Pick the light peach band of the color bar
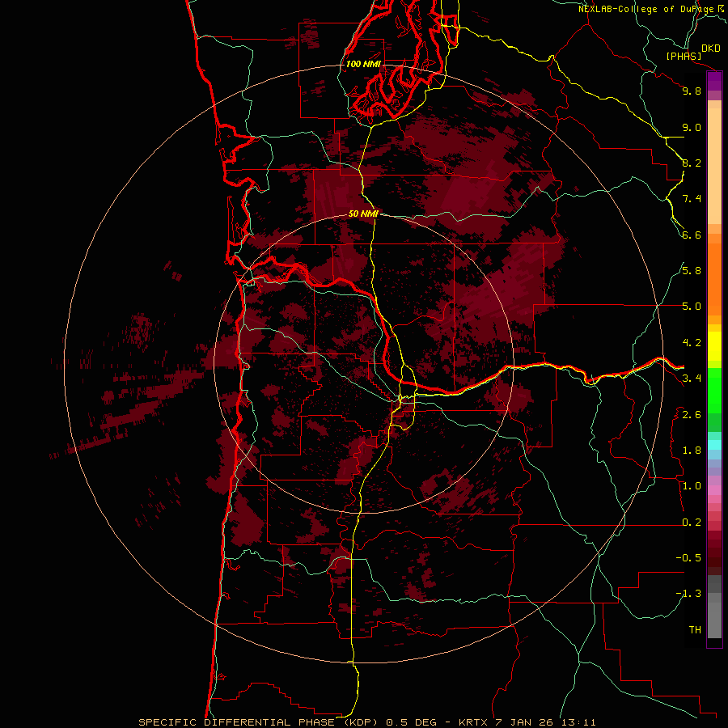This screenshot has width=728, height=728. (x=714, y=166)
